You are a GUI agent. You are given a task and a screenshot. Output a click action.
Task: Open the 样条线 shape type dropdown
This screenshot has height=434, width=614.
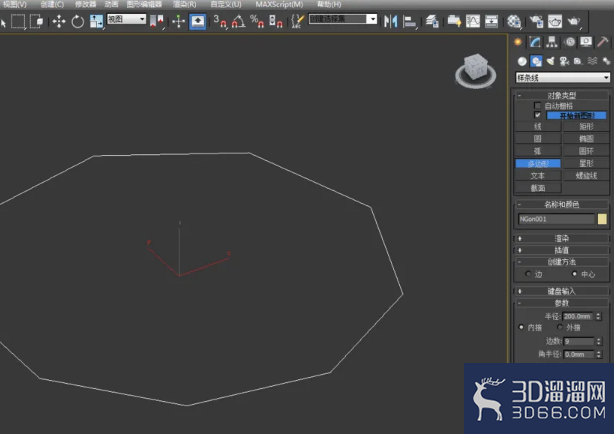point(563,78)
